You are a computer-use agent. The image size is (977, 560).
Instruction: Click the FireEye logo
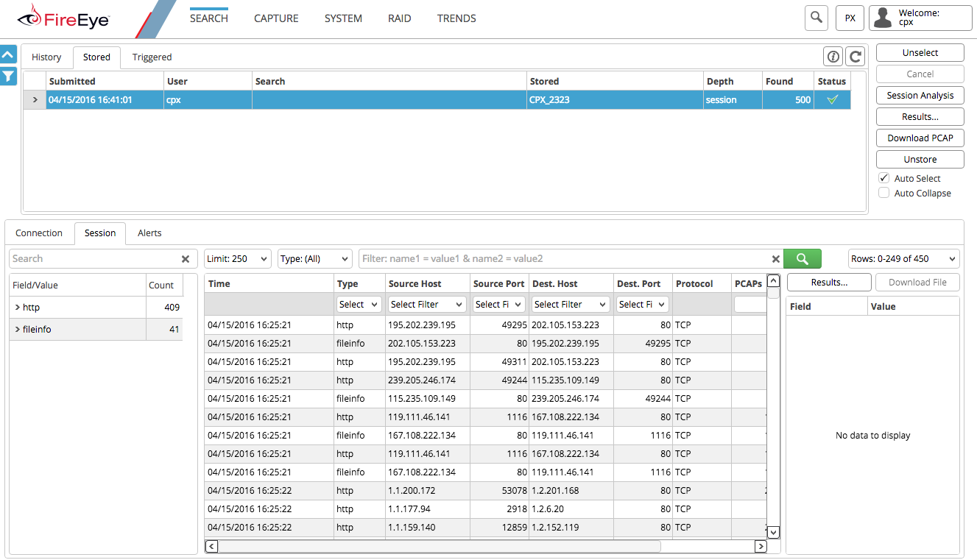(x=63, y=18)
